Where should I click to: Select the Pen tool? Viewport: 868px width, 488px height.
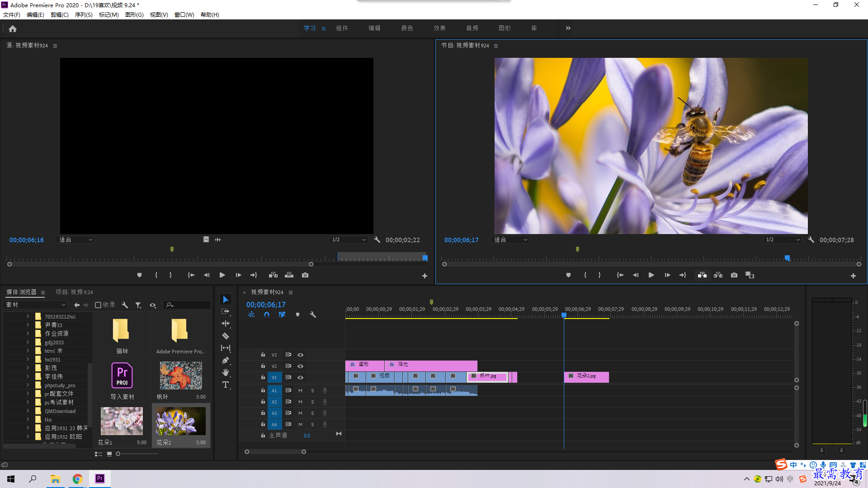226,360
